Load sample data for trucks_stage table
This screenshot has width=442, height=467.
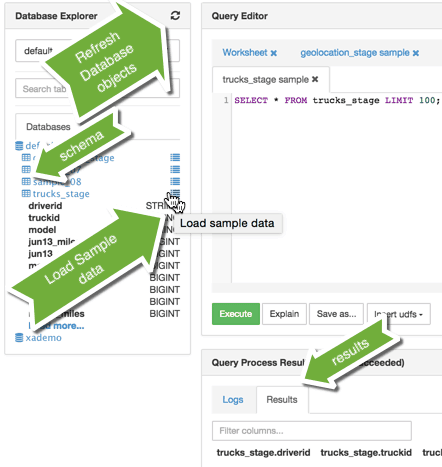pos(175,194)
